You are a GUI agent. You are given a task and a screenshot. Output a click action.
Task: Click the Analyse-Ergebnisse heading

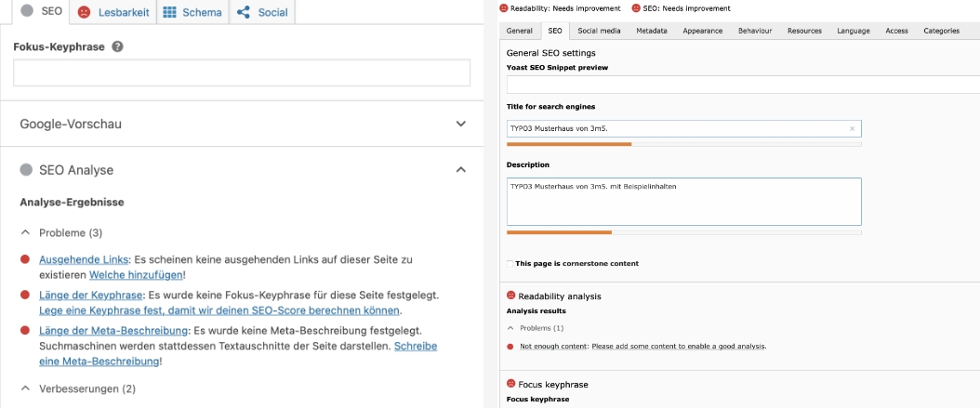pos(72,203)
